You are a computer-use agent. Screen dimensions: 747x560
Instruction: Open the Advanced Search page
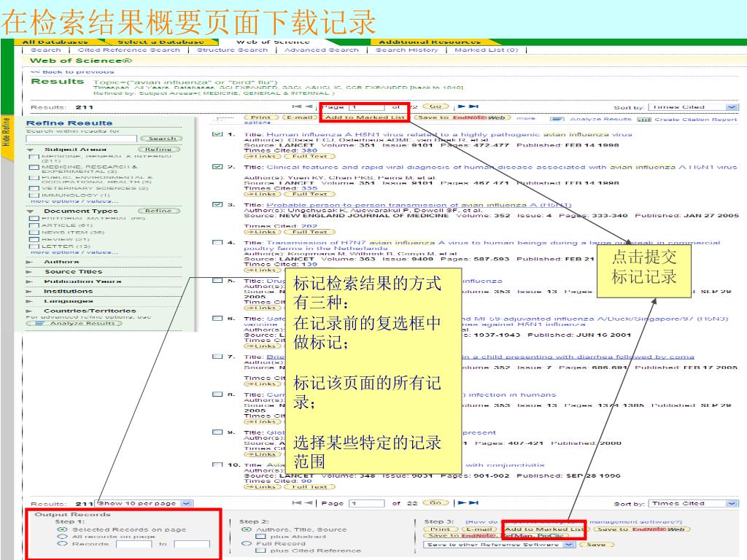click(x=322, y=50)
